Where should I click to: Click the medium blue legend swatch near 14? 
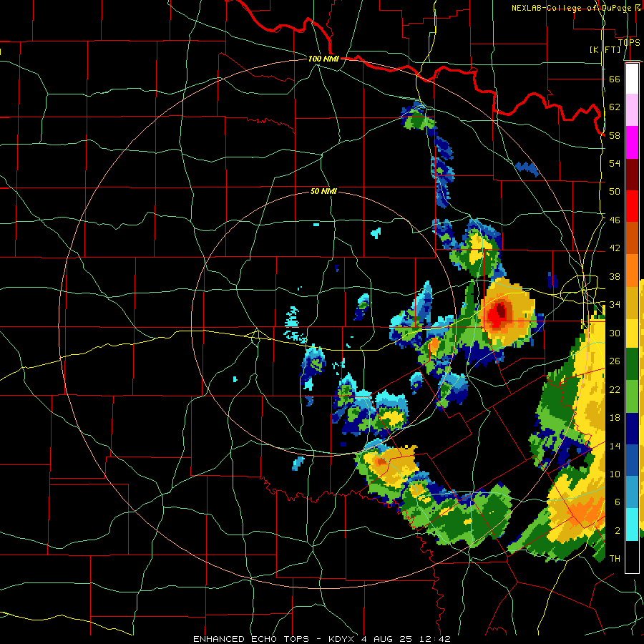coord(632,460)
